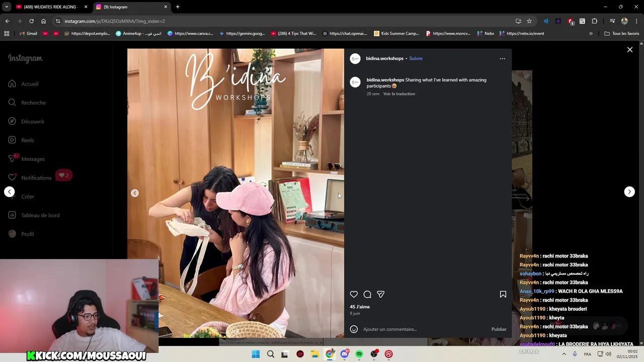Click the 20 sem timestamp
The width and height of the screenshot is (644, 362).
[x=373, y=94]
